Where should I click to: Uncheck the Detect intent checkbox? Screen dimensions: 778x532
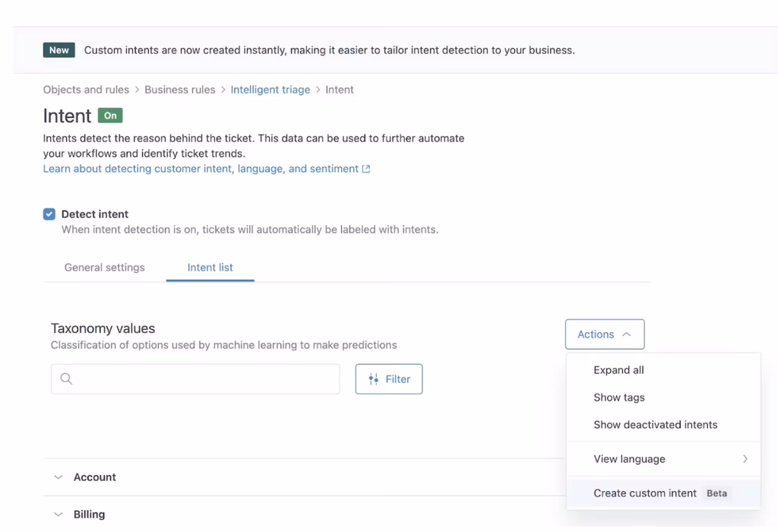[49, 214]
